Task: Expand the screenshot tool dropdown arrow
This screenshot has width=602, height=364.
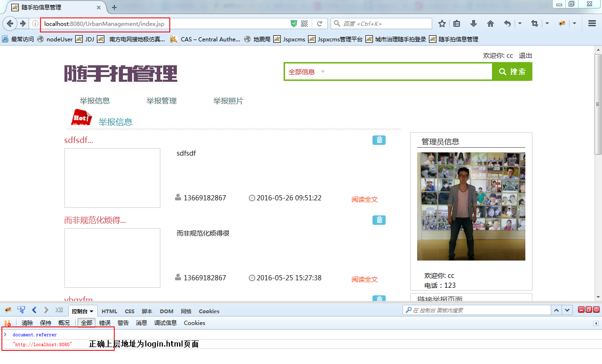Action: (547, 24)
